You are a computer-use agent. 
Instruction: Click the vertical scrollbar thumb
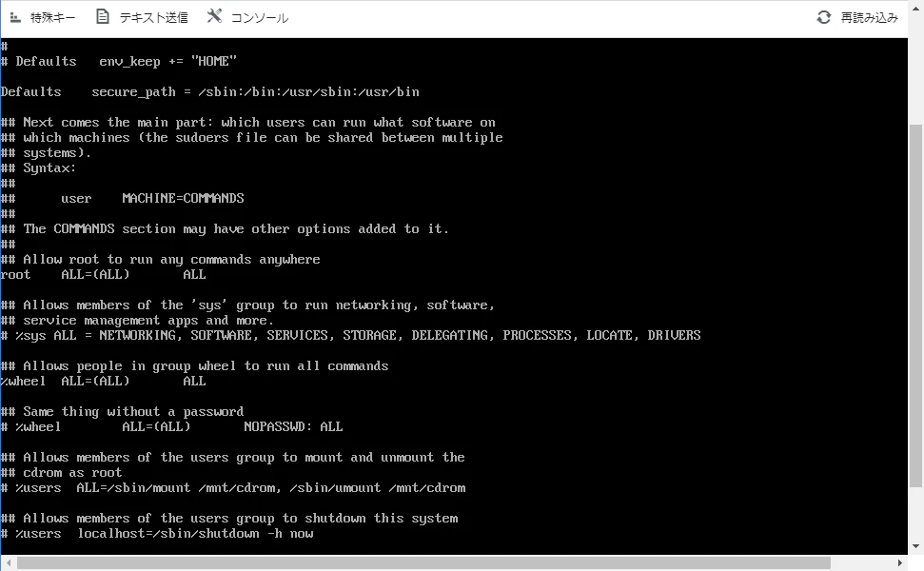[915, 305]
